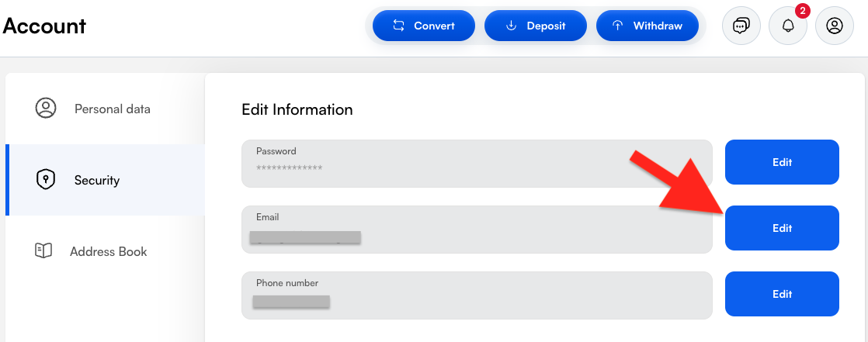The height and width of the screenshot is (342, 868).
Task: Edit the Phone number field
Action: coord(782,294)
